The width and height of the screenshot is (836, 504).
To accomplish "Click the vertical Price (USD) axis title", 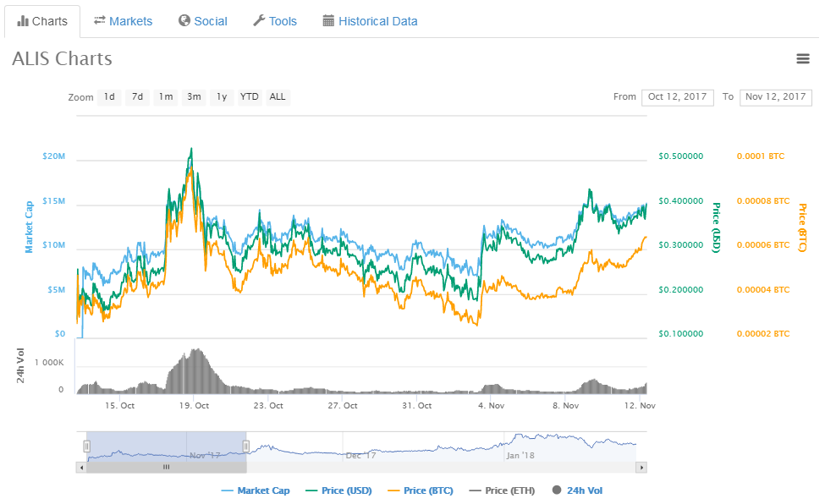I will [x=717, y=227].
